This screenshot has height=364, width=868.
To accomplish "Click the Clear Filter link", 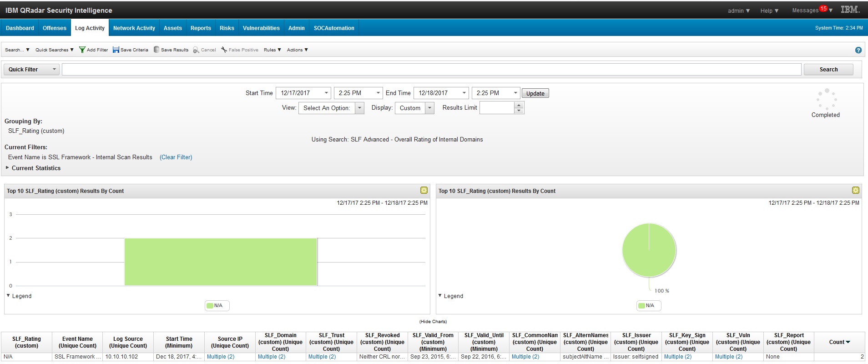I will coord(176,157).
